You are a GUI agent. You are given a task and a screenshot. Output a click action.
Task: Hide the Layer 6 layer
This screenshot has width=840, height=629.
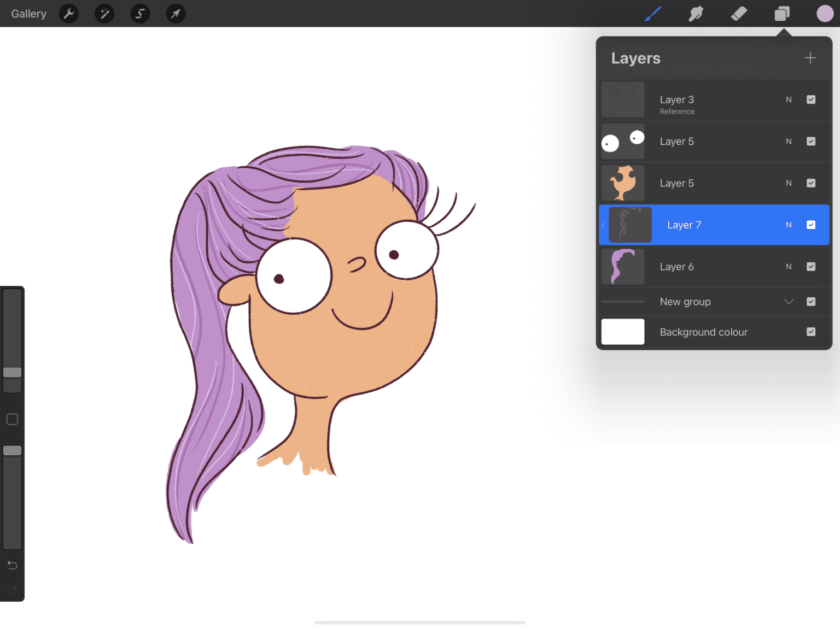pos(811,267)
